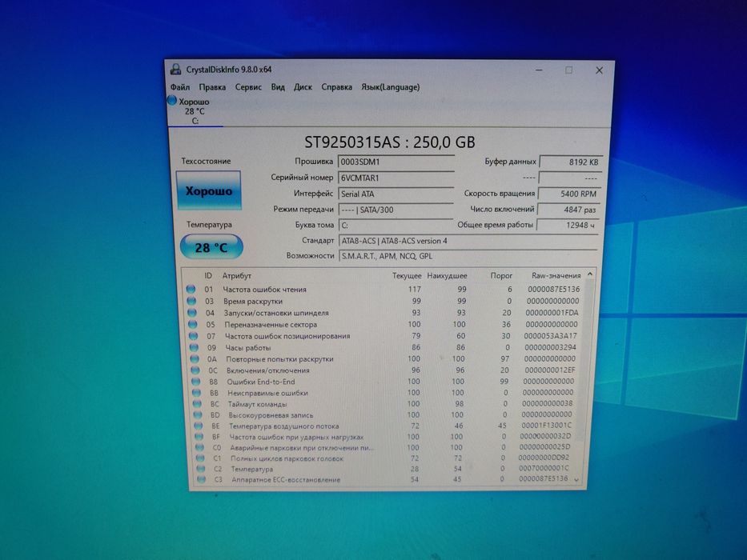Click the Хорошо health status button
This screenshot has width=747, height=560.
point(209,190)
